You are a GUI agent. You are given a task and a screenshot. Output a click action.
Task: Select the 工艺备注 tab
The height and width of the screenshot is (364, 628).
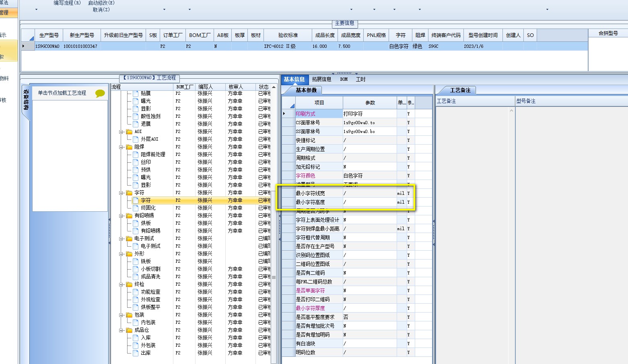point(460,90)
